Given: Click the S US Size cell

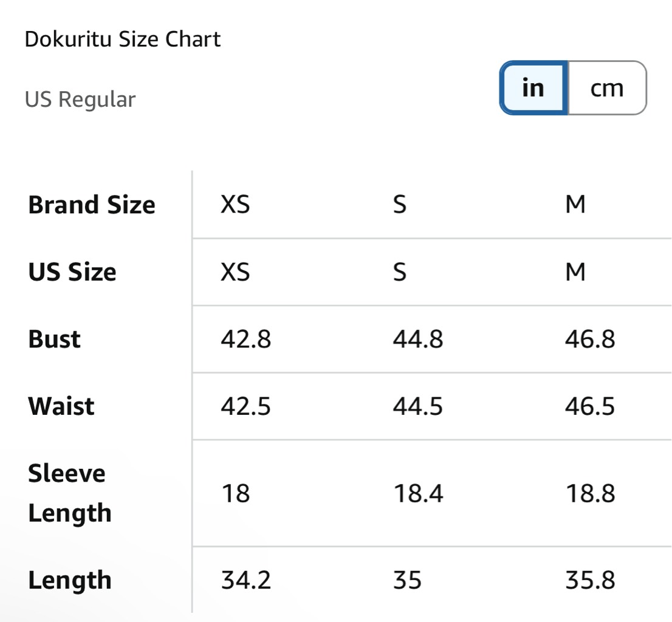Looking at the screenshot, I should point(400,272).
